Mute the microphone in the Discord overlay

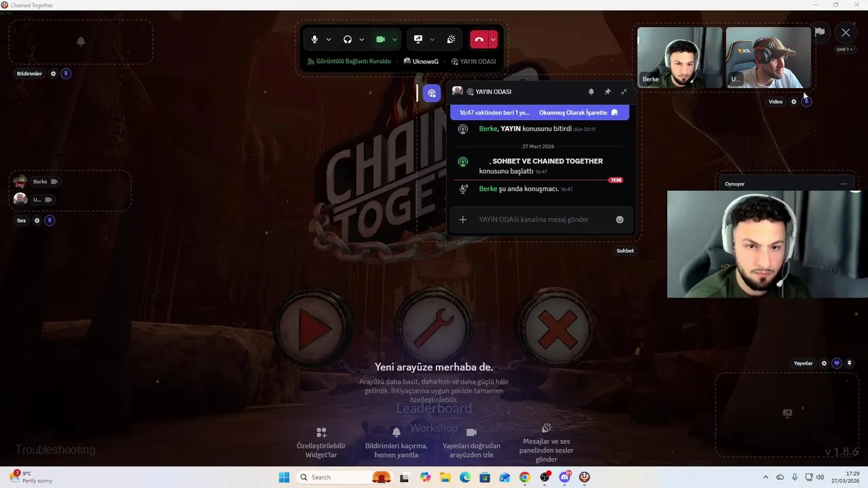315,39
